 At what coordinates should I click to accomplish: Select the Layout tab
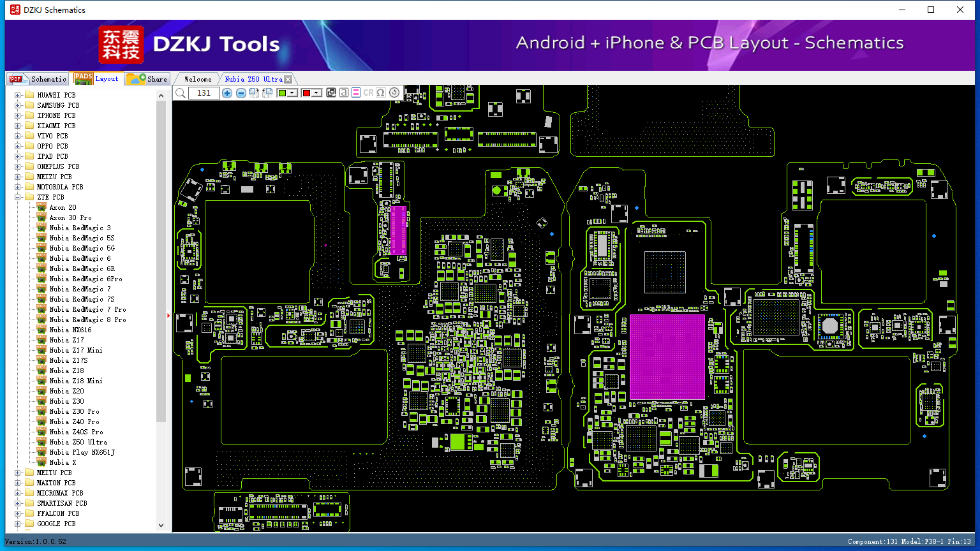[x=96, y=78]
